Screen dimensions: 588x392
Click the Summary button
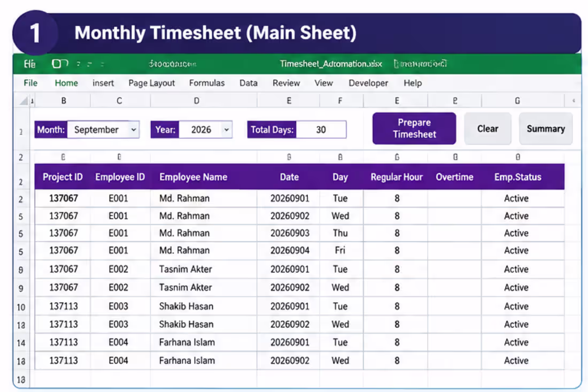click(x=546, y=129)
